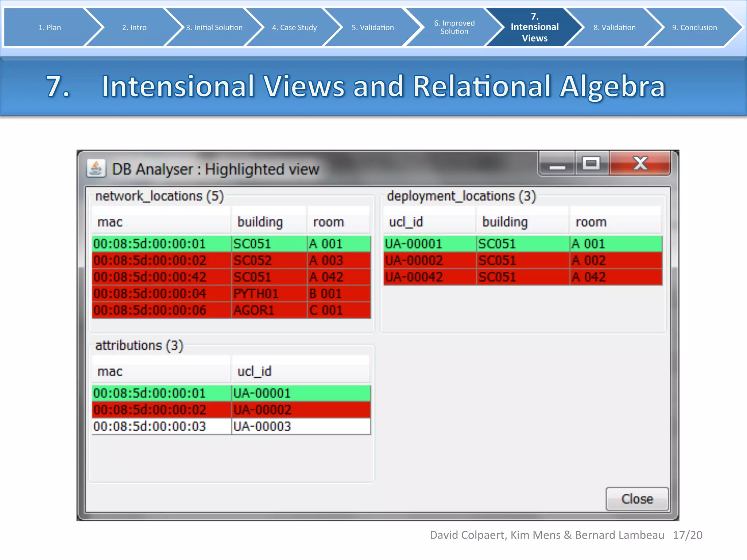
Task: Maximize the DB Analyser window
Action: pos(591,164)
